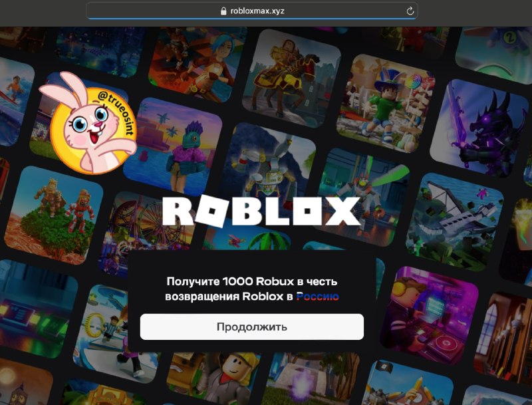Select the robloxmax.xyz address field
Image resolution: width=532 pixels, height=405 pixels.
pos(252,11)
